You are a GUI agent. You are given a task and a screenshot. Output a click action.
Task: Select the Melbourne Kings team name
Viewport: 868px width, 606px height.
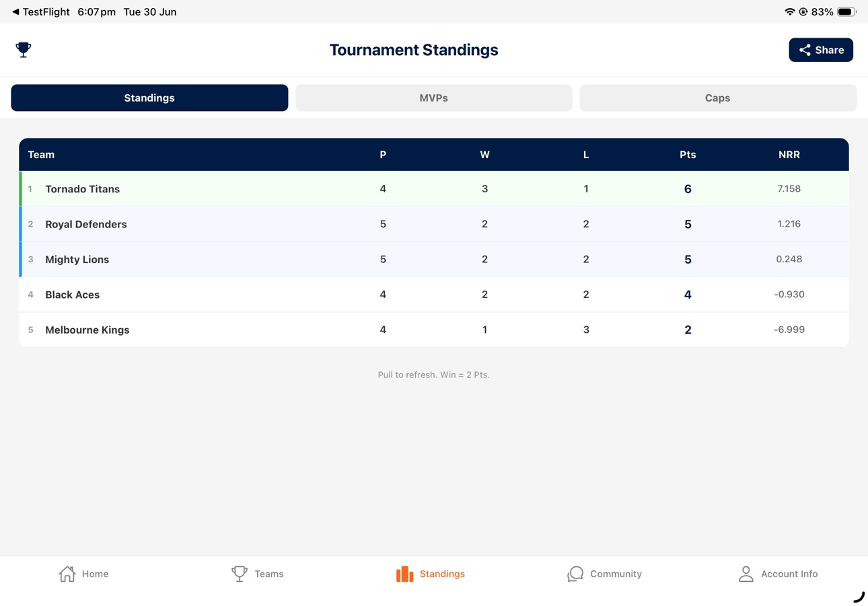coord(87,330)
